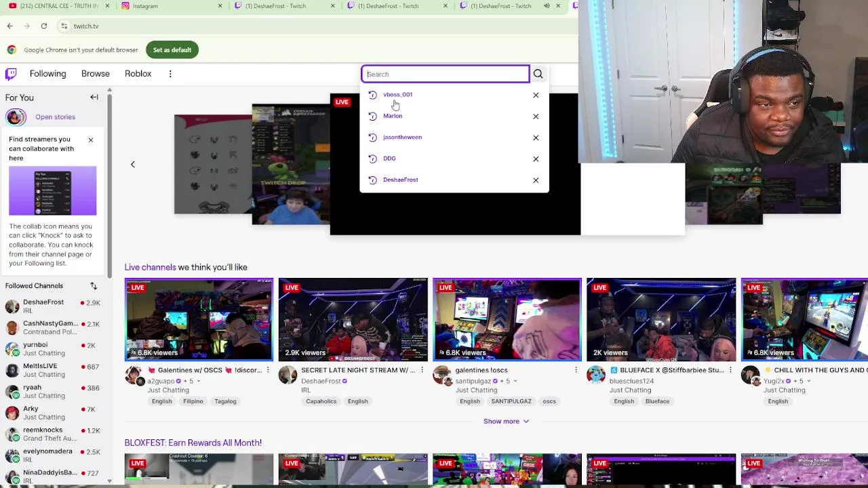Remove DeshaeFrost from search history

536,180
